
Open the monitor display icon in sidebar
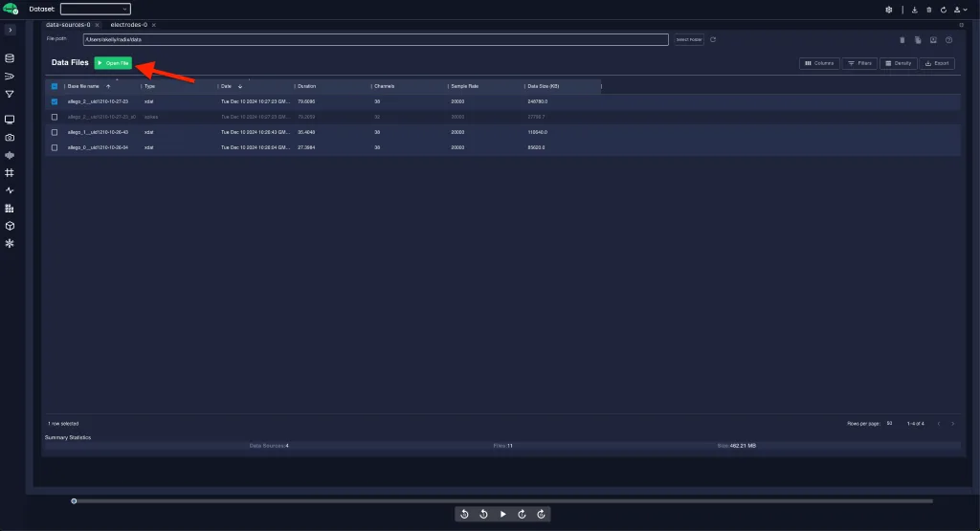[x=10, y=120]
